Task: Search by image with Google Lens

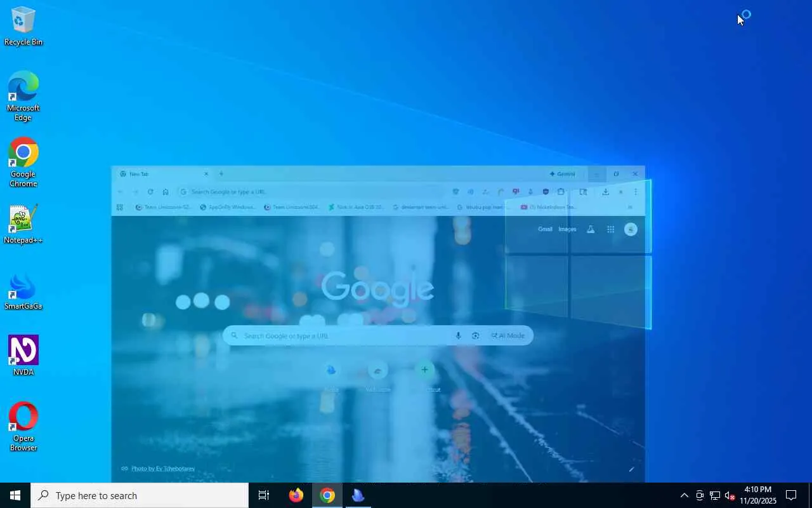Action: click(475, 336)
